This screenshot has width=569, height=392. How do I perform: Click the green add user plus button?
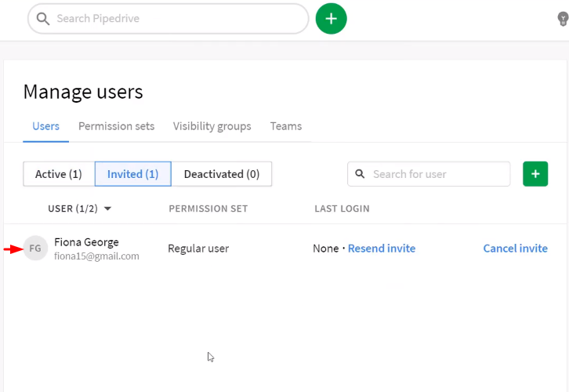point(535,174)
